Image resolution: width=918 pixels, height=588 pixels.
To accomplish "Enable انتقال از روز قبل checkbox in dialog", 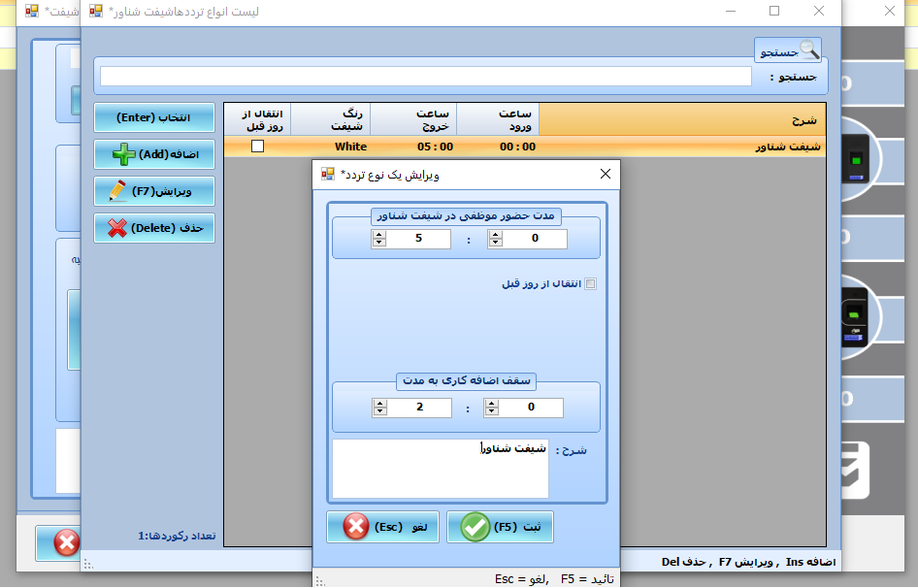I will [591, 284].
